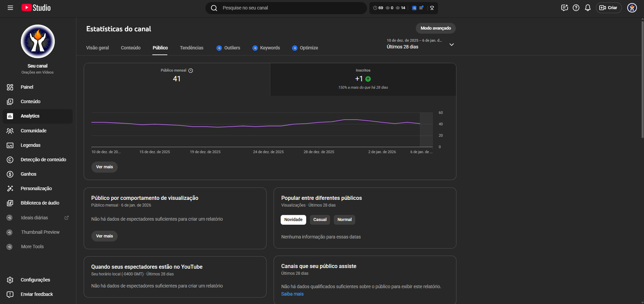Open Ganhos from the sidebar
The height and width of the screenshot is (304, 644).
(28, 174)
